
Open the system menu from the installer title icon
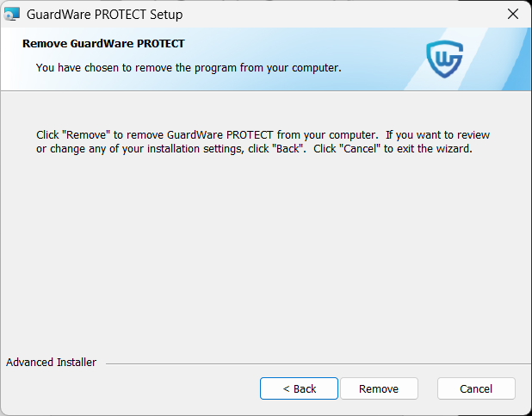tap(12, 15)
